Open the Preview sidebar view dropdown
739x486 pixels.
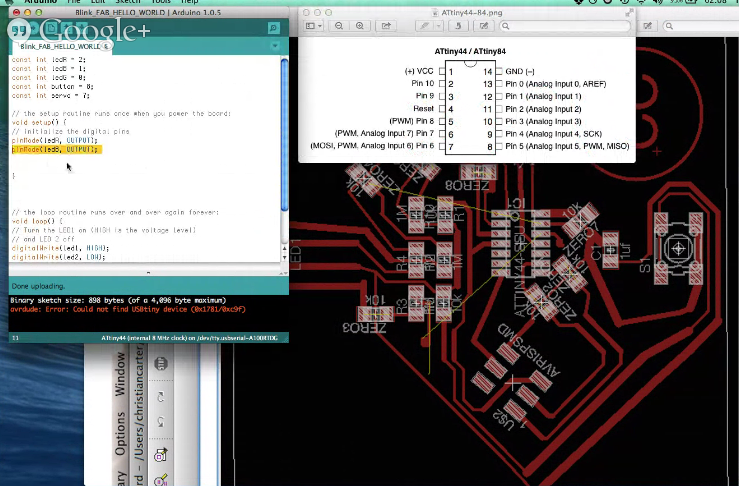click(313, 26)
